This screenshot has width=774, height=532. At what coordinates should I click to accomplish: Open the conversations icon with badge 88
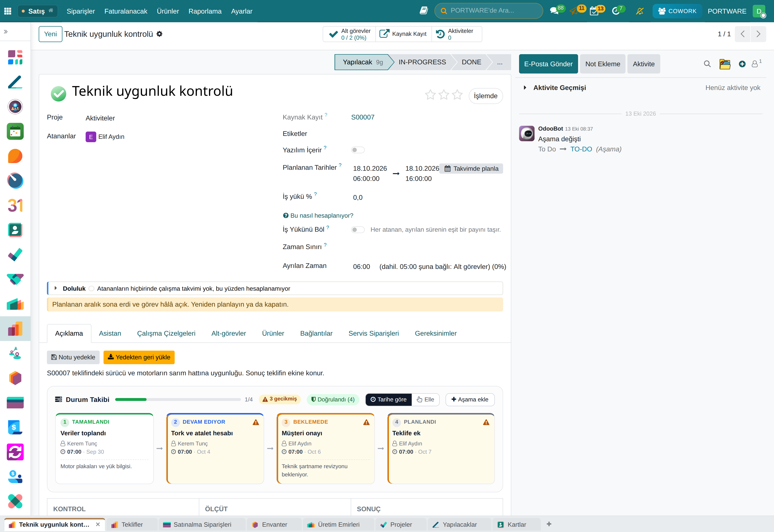(x=555, y=11)
